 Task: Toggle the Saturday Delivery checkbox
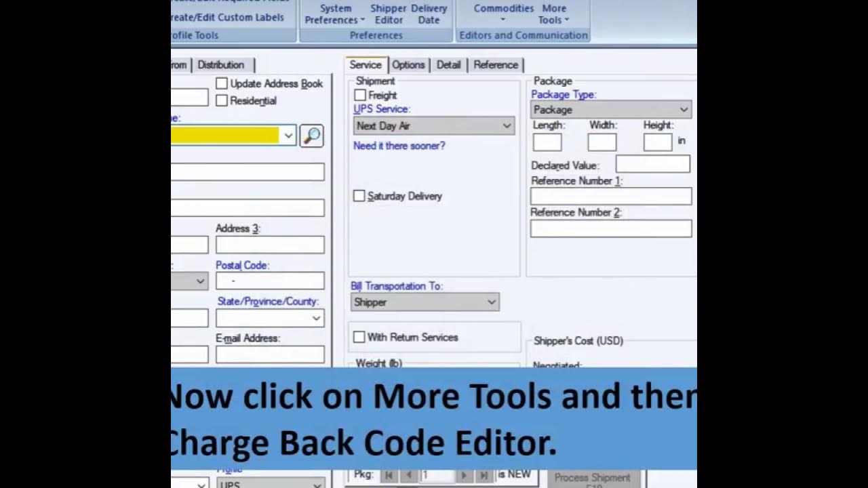(x=359, y=196)
